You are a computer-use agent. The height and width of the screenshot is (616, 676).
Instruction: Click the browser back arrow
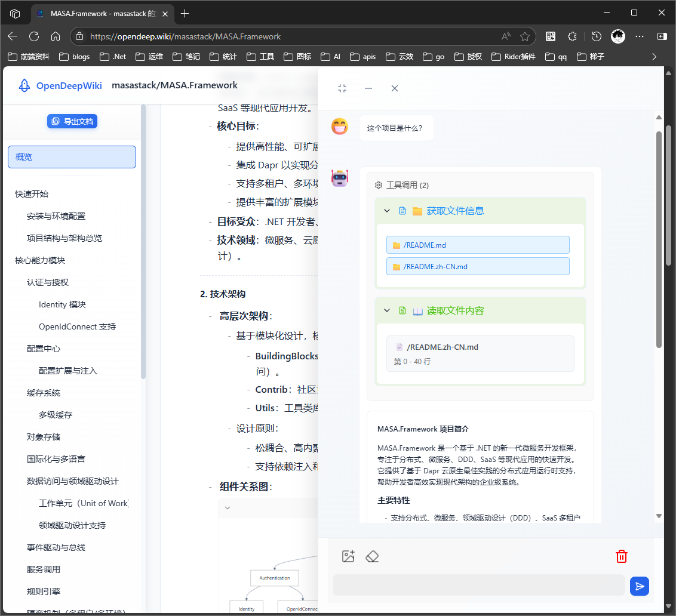click(13, 36)
